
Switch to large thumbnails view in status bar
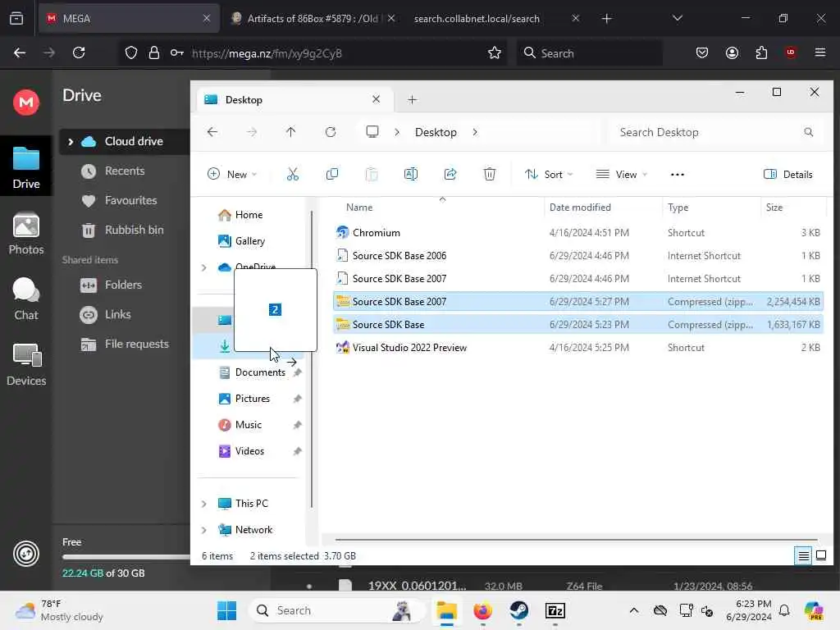click(820, 555)
